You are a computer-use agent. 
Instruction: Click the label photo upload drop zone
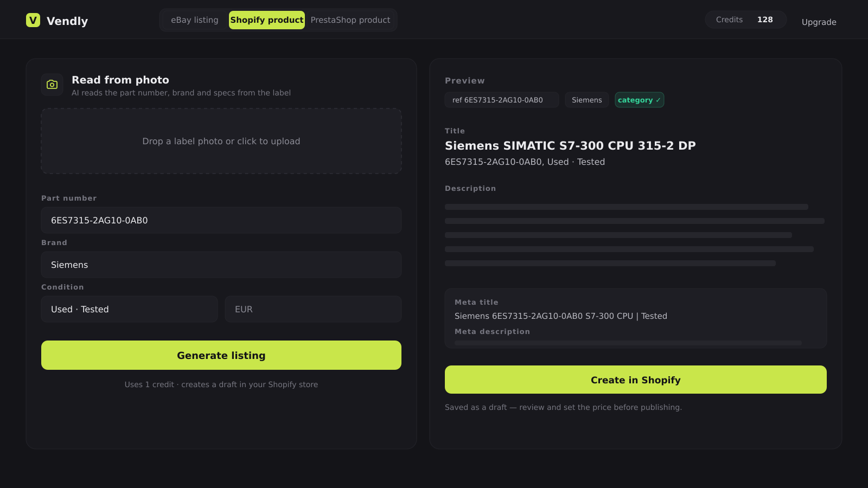221,141
